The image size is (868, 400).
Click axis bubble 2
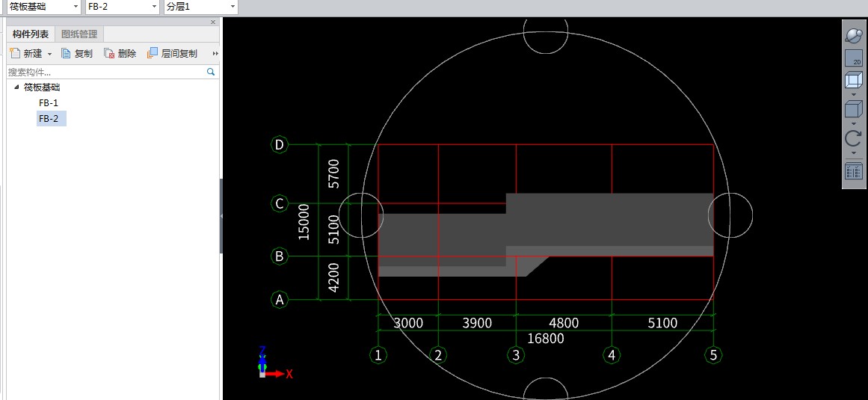438,355
